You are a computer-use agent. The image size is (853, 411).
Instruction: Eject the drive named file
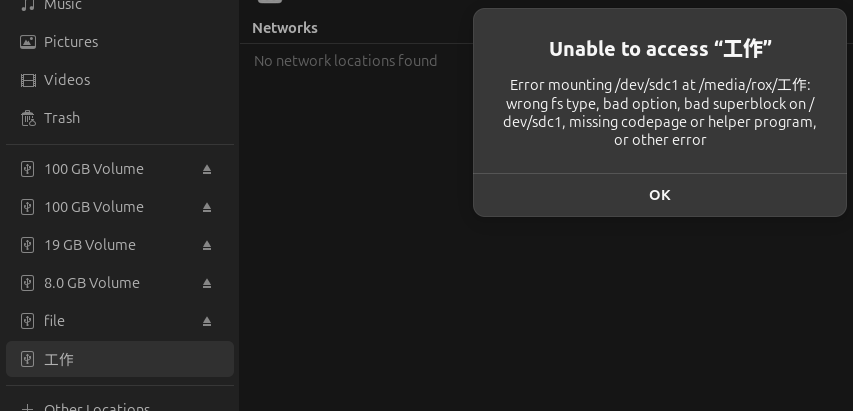click(207, 321)
